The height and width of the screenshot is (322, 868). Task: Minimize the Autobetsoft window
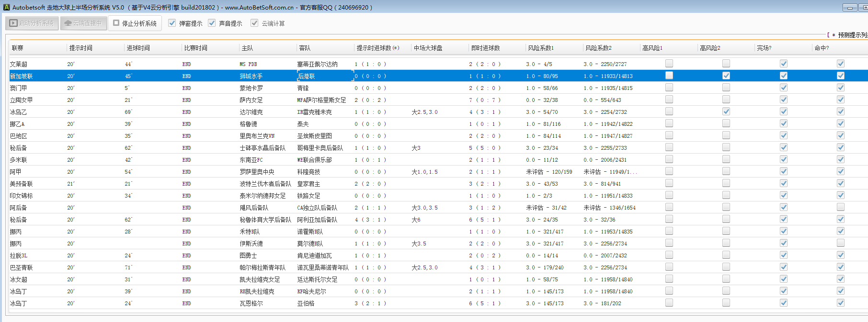coord(850,8)
